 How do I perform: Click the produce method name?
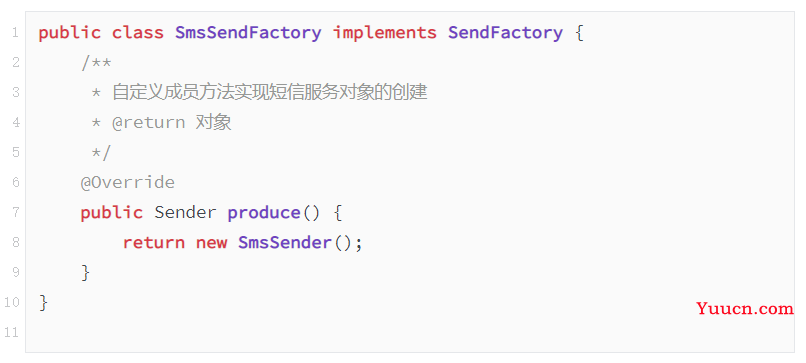pyautogui.click(x=264, y=213)
